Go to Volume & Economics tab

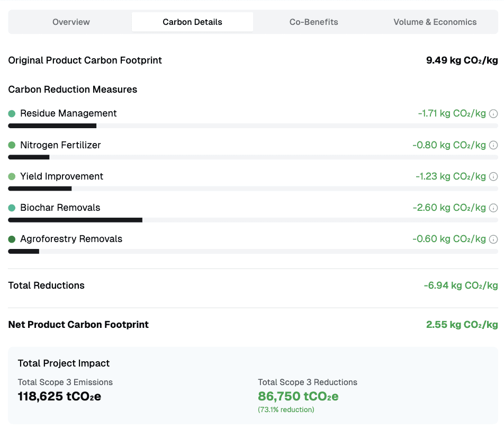(x=435, y=22)
